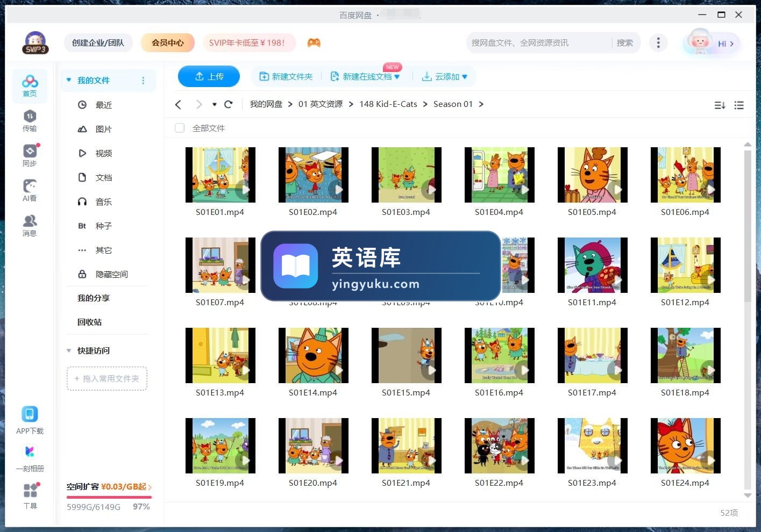Viewport: 761px width, 532px height.
Task: Open the 消息 messages icon
Action: point(30,226)
